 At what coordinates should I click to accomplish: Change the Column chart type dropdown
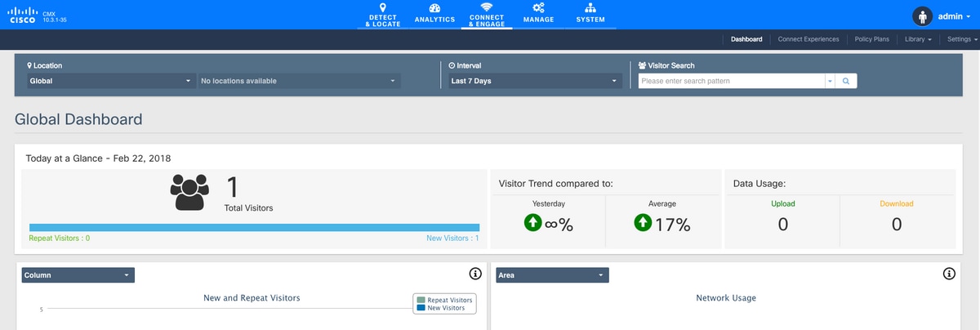78,275
